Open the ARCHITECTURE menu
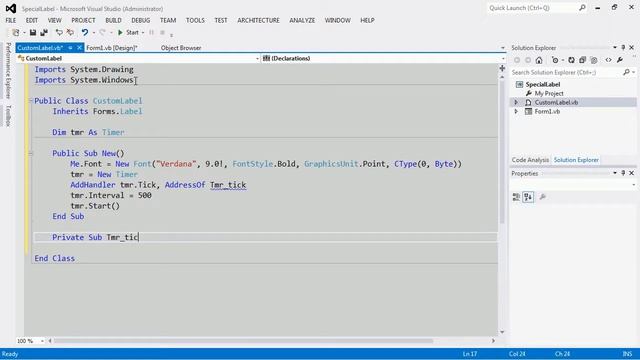Viewport: 640px width, 360px height. (258, 20)
